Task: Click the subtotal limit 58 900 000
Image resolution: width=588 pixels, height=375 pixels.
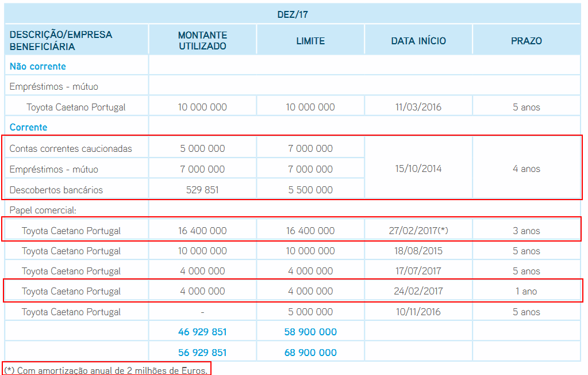Action: tap(310, 332)
